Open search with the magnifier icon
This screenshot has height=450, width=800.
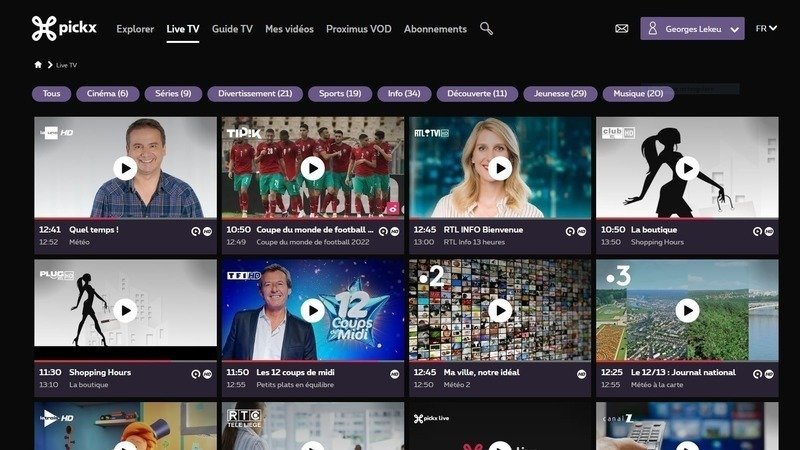tap(487, 29)
